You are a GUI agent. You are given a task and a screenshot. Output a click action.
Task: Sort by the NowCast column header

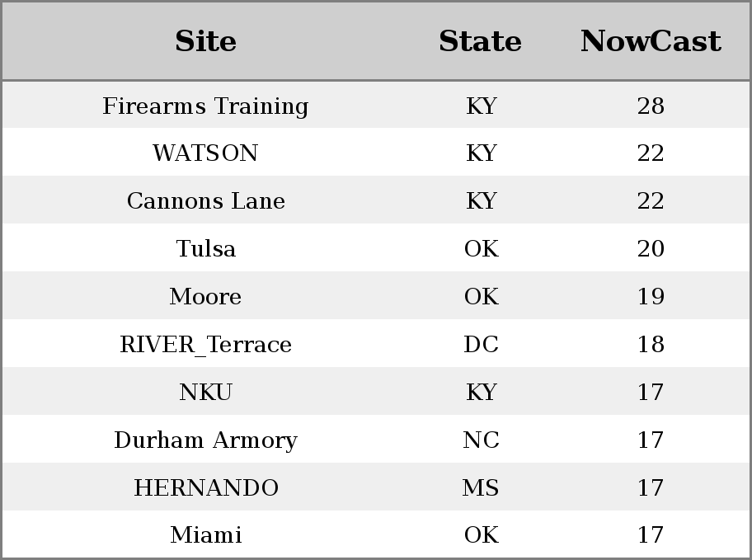coord(651,40)
